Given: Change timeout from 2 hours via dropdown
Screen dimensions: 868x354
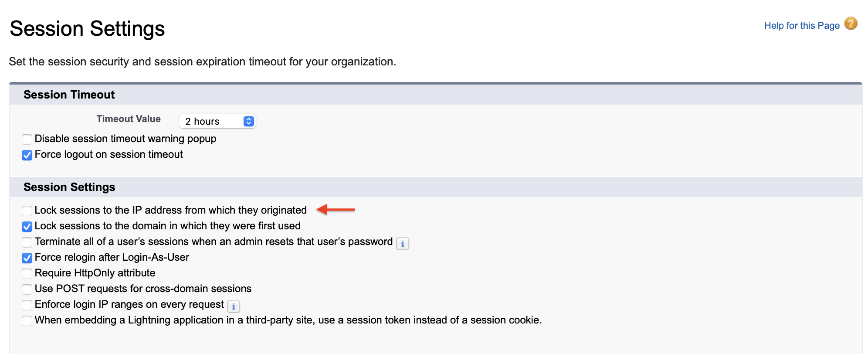Looking at the screenshot, I should click(x=217, y=121).
